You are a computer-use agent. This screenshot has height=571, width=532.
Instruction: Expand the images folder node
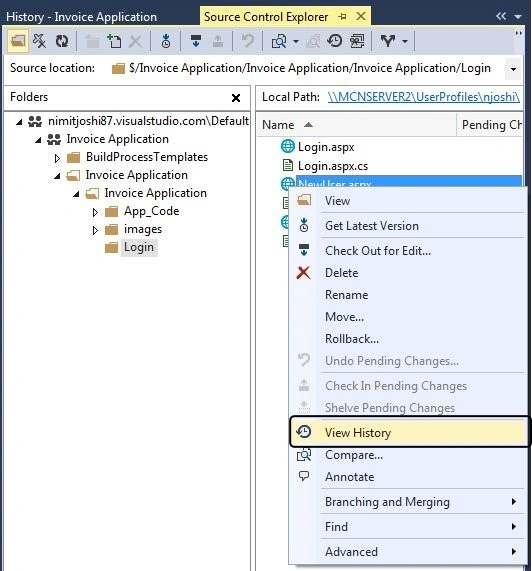coord(95,230)
